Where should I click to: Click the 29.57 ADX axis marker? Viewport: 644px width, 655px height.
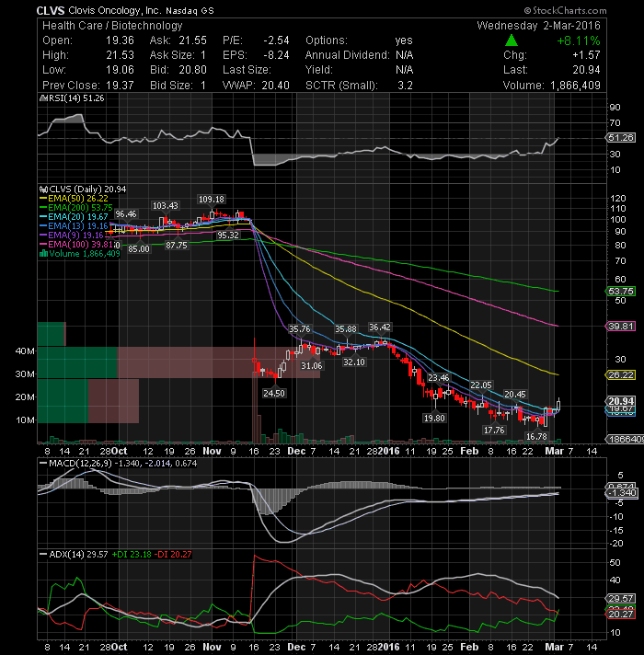(621, 599)
